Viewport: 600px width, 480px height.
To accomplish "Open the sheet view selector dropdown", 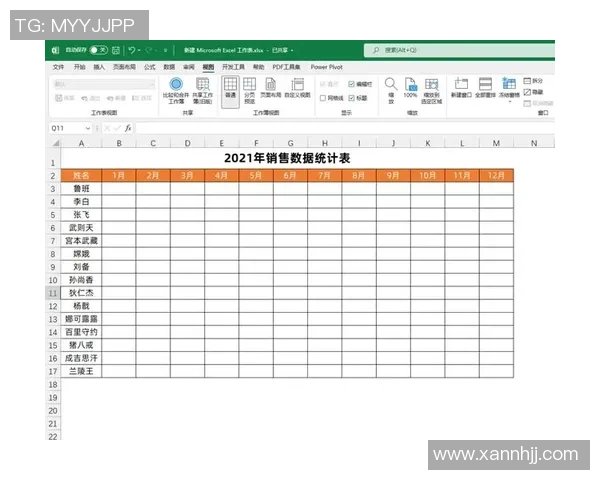I will (104, 84).
